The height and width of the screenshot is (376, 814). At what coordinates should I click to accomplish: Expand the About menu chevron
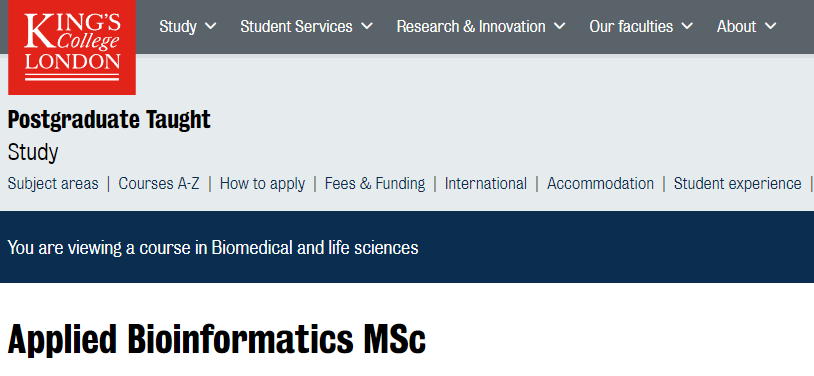click(x=770, y=26)
